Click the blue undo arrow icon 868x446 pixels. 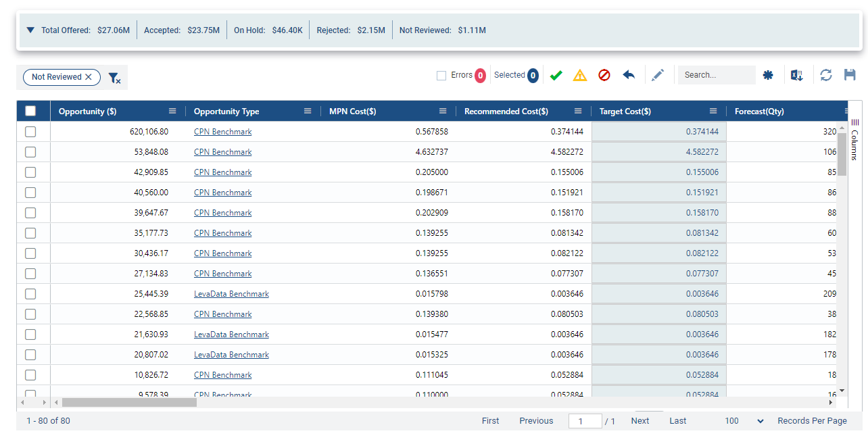click(629, 75)
